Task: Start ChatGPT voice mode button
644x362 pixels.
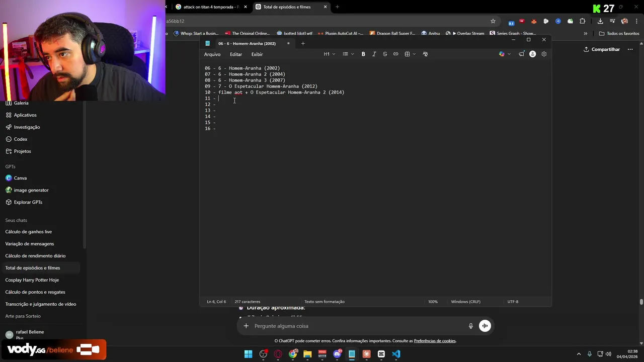Action: [485, 326]
